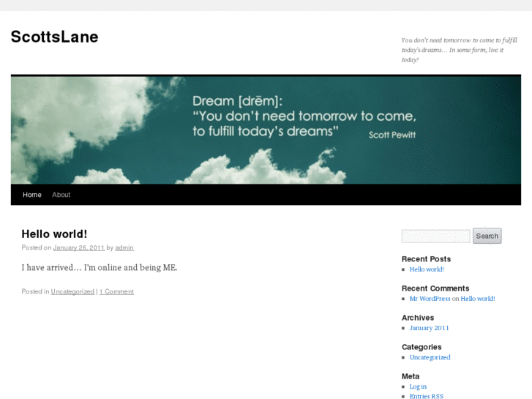Click the Search button
The image size is (532, 399).
click(487, 236)
